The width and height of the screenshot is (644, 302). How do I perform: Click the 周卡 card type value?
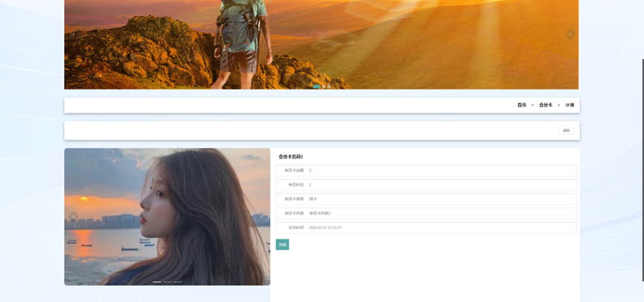[313, 199]
